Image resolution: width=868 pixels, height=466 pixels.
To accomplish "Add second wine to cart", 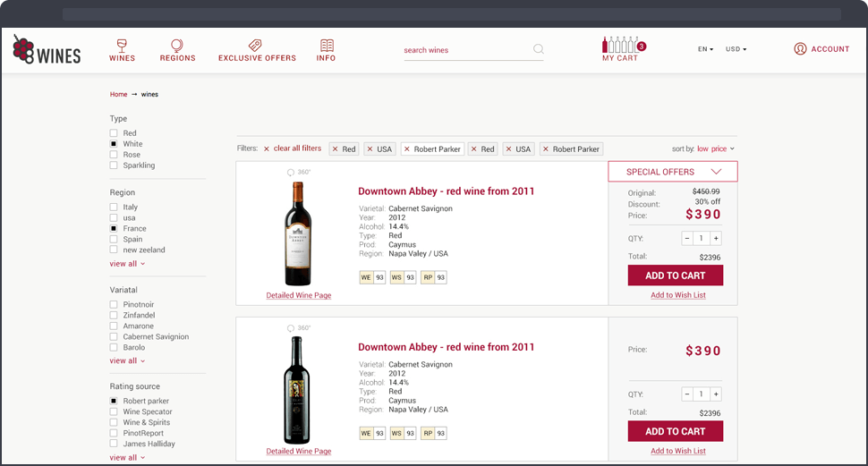I will pos(676,432).
